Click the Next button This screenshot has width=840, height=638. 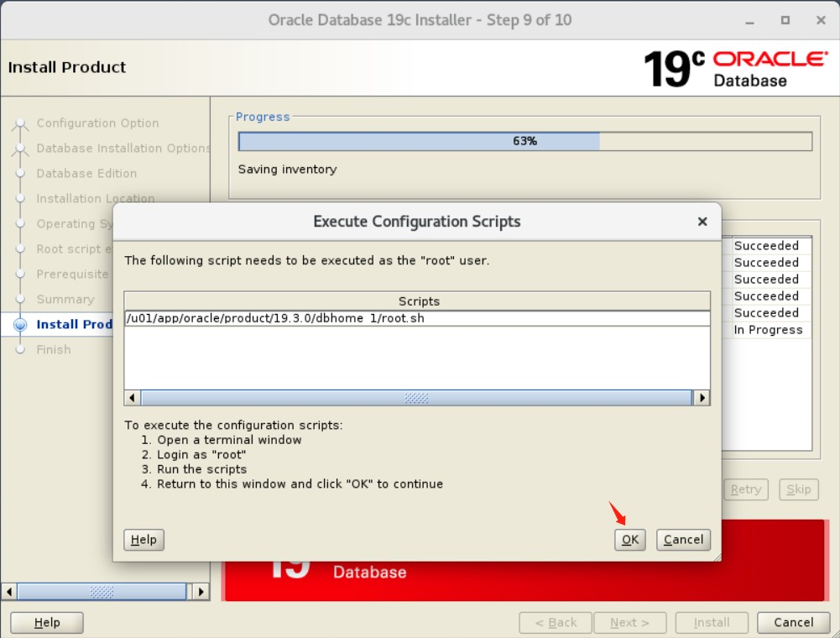(630, 622)
